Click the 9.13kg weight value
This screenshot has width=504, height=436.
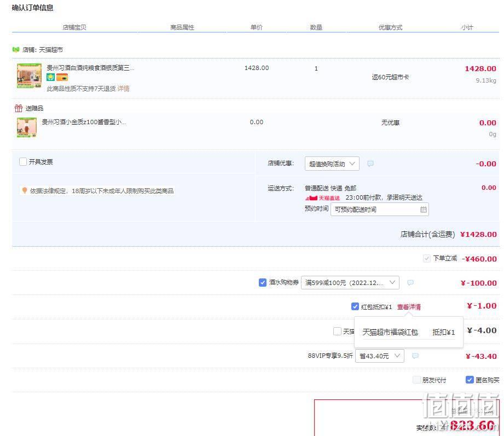(486, 80)
